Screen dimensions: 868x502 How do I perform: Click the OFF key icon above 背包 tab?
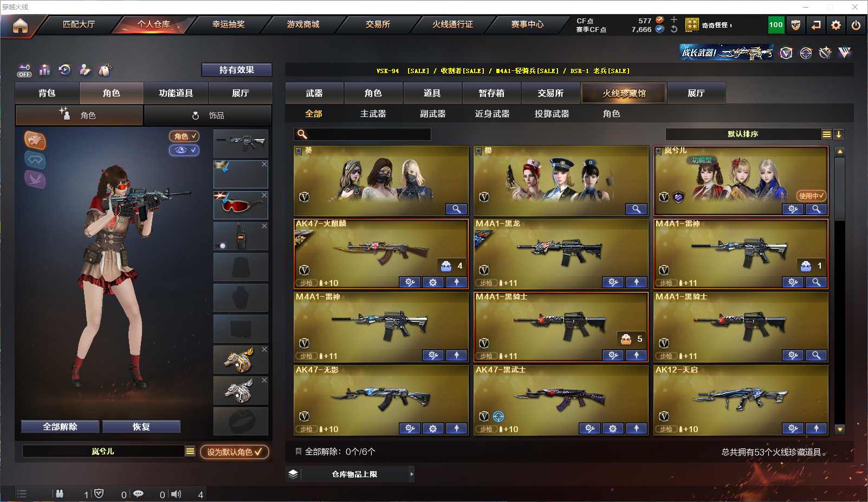tap(24, 71)
